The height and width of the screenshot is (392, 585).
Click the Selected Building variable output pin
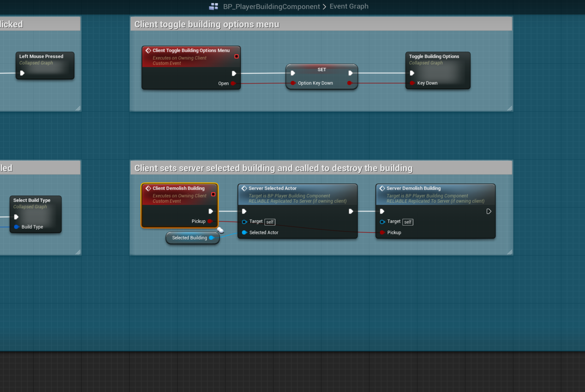212,238
